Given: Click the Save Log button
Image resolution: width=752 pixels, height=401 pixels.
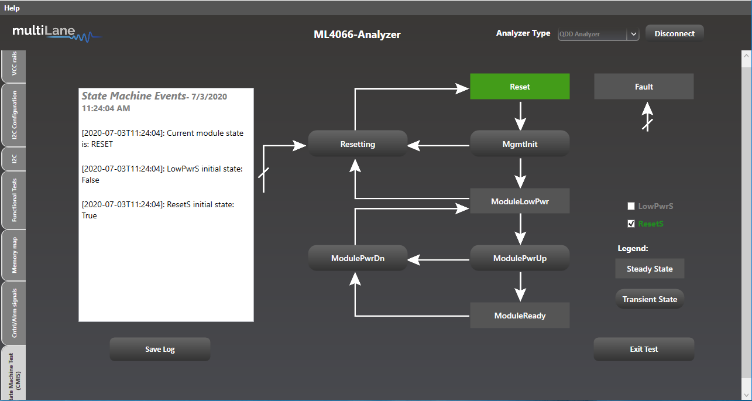Looking at the screenshot, I should point(160,348).
